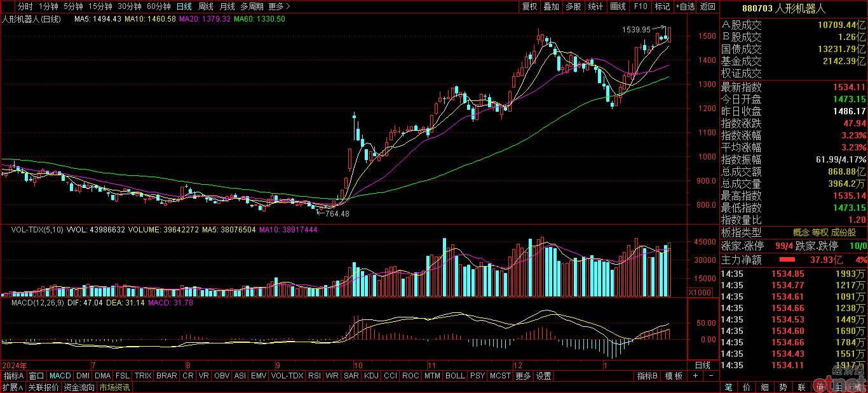Click the 复权 adjustment button

529,6
